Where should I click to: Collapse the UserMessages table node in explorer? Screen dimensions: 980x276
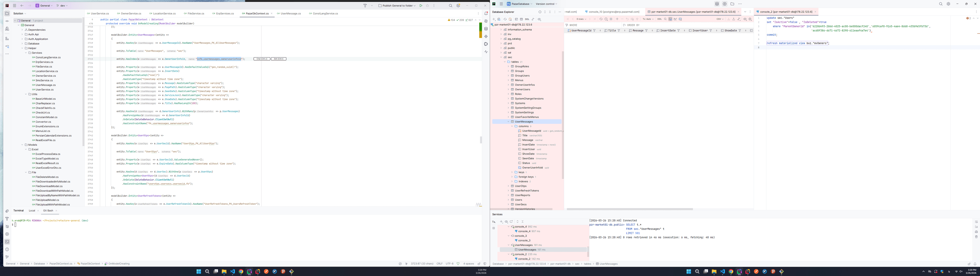tap(508, 122)
